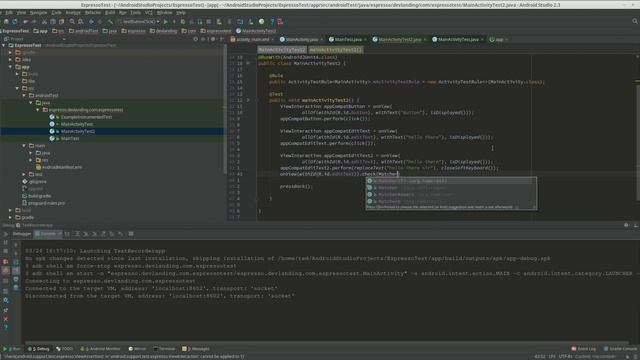
Task: Open the Run tool window button
Action: [12, 349]
